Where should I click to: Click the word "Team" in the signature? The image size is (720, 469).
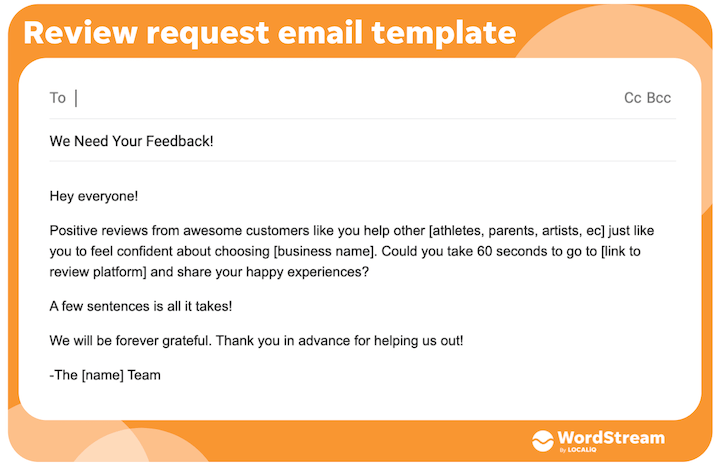click(x=143, y=375)
